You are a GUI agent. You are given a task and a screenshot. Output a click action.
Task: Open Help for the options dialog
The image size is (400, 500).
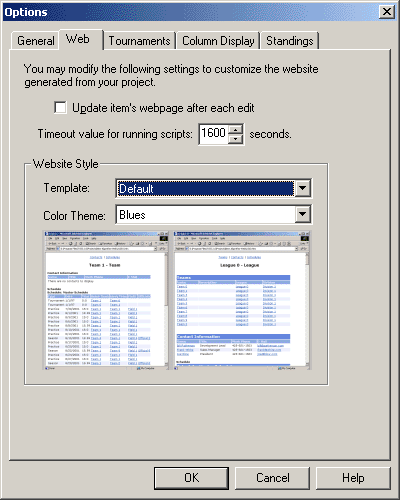tap(353, 478)
